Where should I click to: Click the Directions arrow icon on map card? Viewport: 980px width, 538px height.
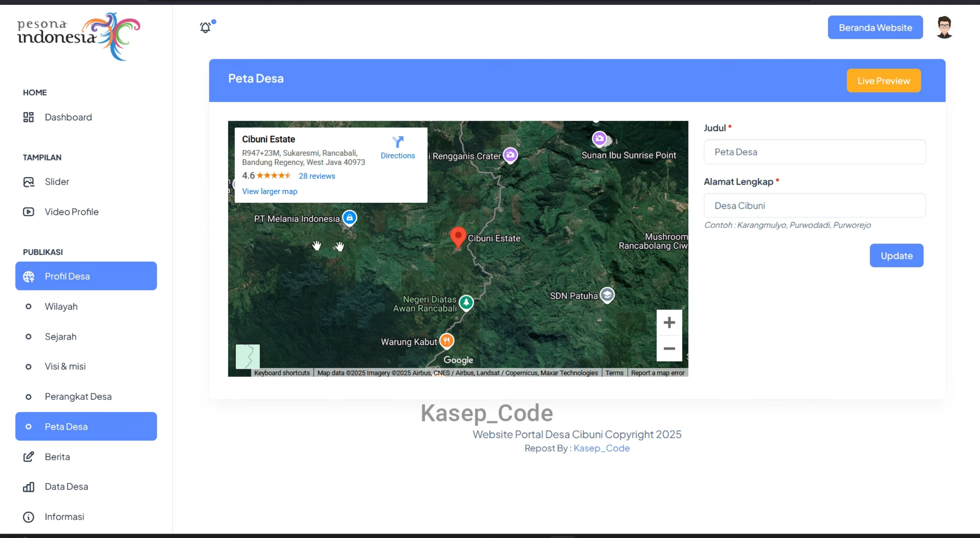[398, 142]
